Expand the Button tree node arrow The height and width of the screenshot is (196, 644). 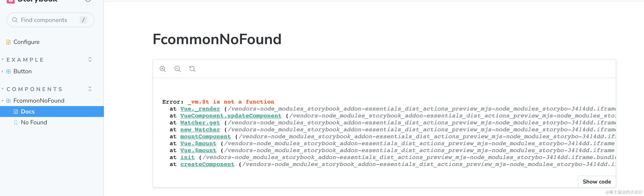3,72
